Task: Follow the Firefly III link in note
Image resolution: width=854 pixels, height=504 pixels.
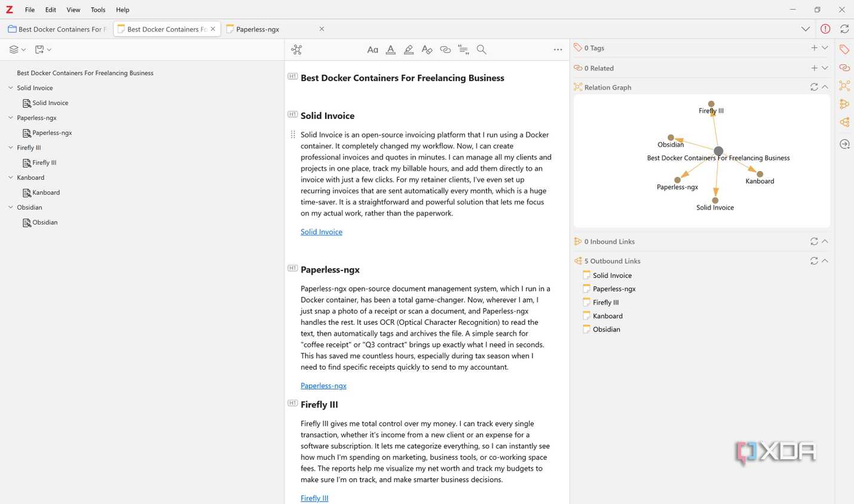Action: pyautogui.click(x=314, y=498)
